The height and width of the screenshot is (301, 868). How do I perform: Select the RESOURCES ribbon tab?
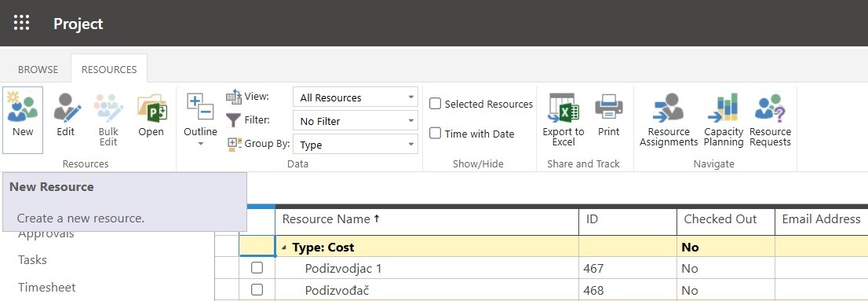tap(109, 69)
